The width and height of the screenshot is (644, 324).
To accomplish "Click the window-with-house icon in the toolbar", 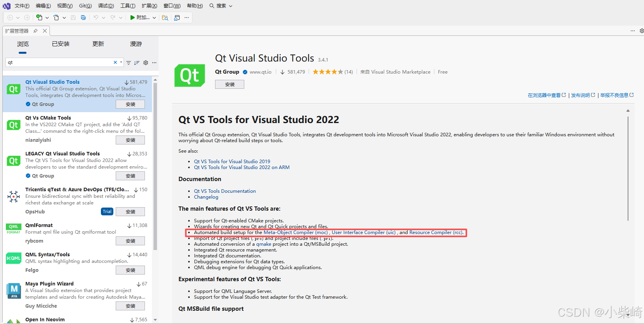I will click(177, 18).
